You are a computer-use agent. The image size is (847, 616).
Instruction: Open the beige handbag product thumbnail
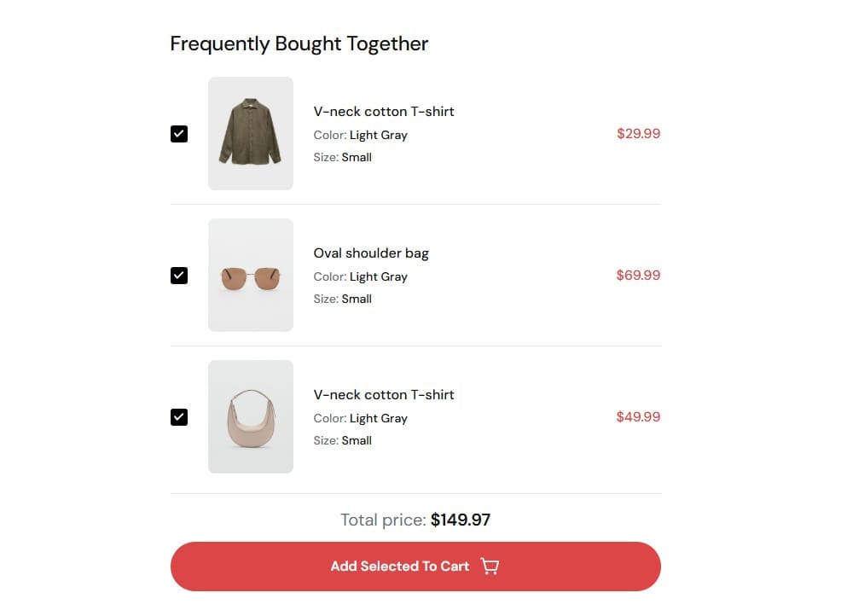[251, 416]
